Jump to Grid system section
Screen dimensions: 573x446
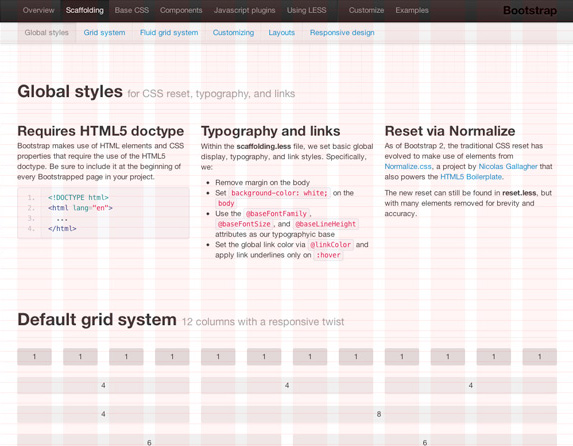[104, 33]
